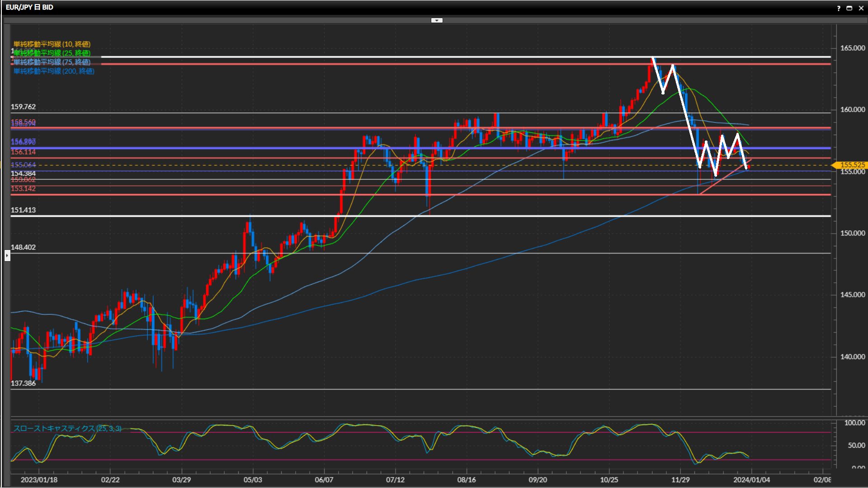This screenshot has width=868, height=488.
Task: Select the 10-period moving average label
Action: pos(52,44)
